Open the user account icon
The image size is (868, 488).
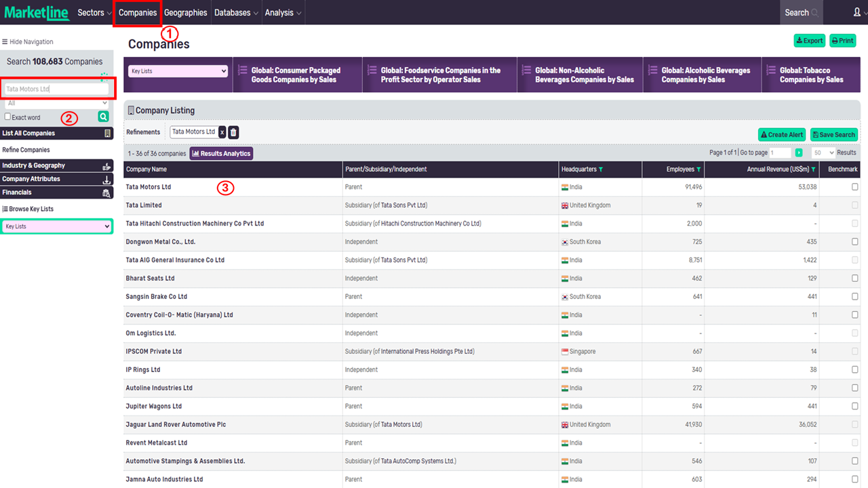pyautogui.click(x=857, y=12)
